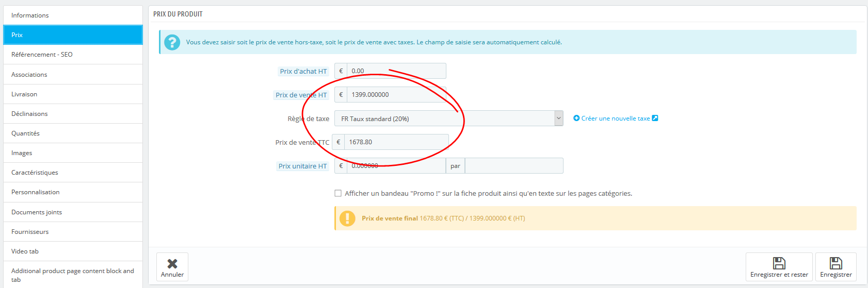This screenshot has width=868, height=288.
Task: Click the blue question mark help icon
Action: tap(172, 42)
